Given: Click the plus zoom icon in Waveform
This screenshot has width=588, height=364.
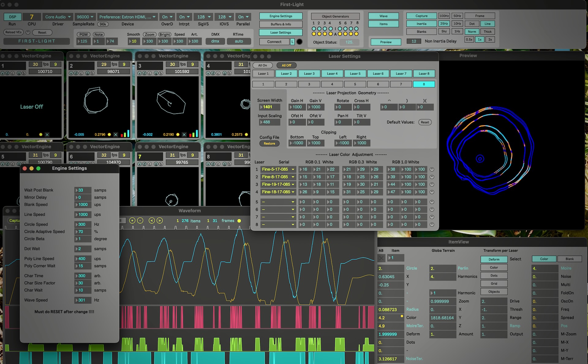Looking at the screenshot, I should [132, 220].
